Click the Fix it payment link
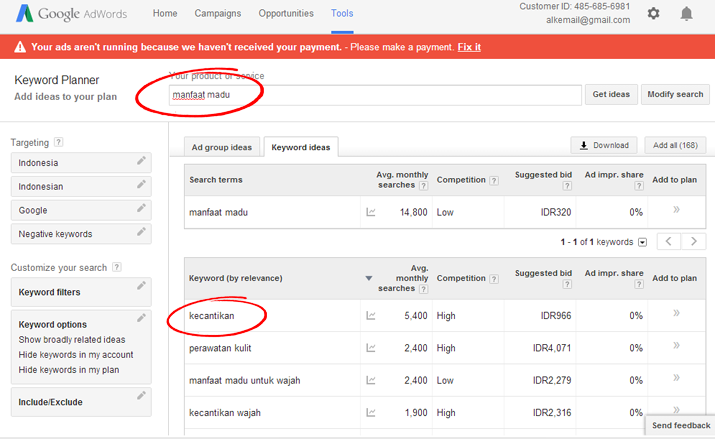The width and height of the screenshot is (715, 439). (x=469, y=47)
